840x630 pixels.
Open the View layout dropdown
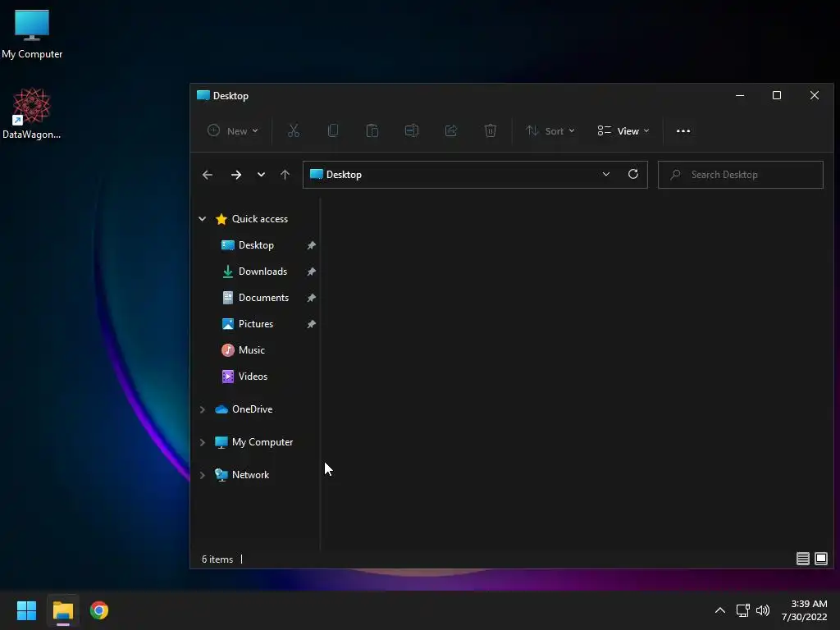(x=623, y=130)
